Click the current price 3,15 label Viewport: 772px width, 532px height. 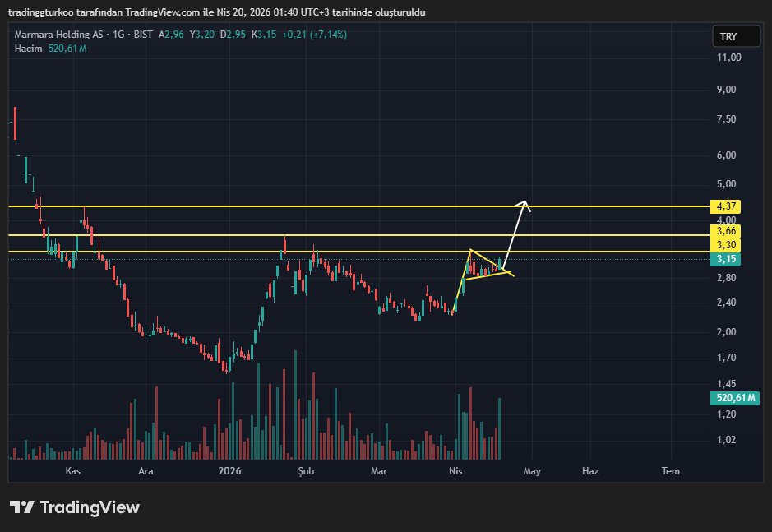[726, 259]
